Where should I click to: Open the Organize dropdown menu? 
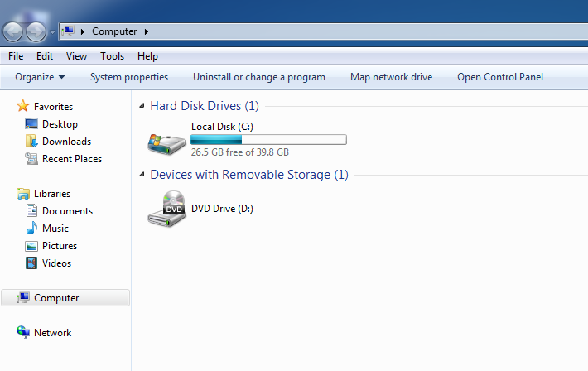point(40,77)
